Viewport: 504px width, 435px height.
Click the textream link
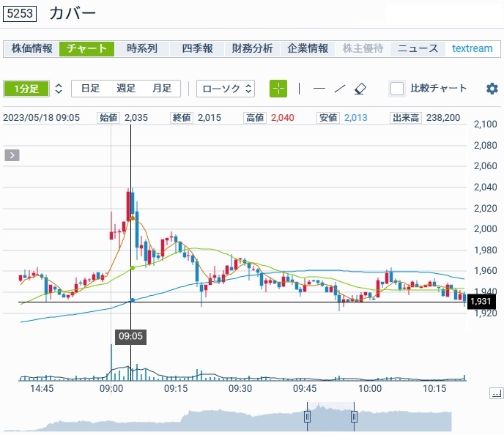(x=472, y=48)
